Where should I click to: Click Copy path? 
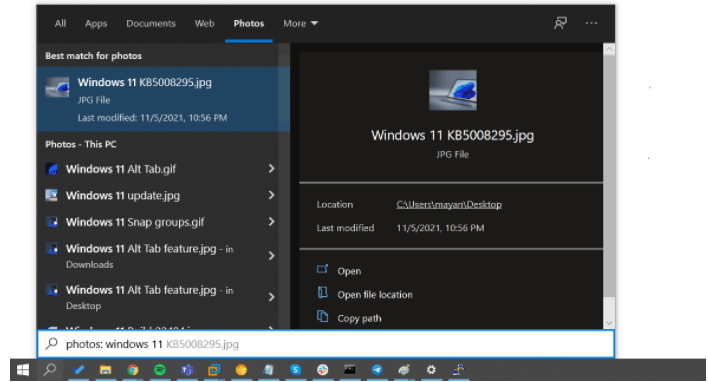point(359,318)
